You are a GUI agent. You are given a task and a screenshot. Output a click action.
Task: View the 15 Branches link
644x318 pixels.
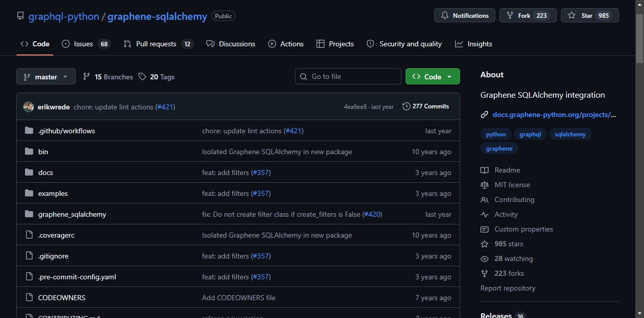(108, 77)
